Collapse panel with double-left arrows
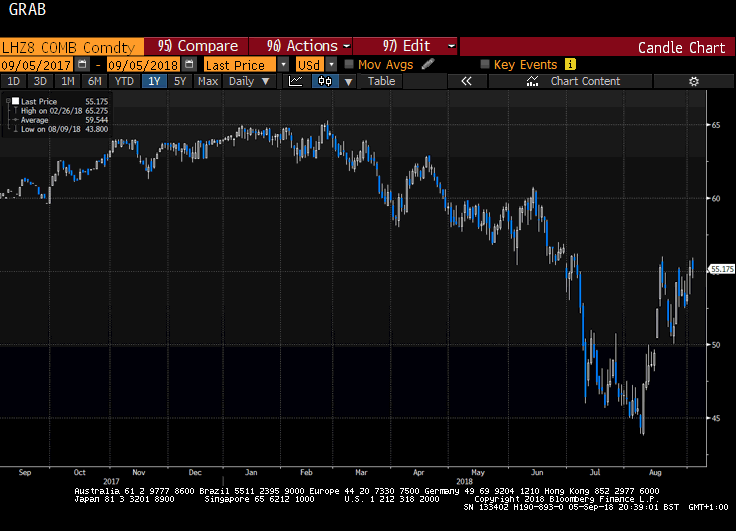The width and height of the screenshot is (736, 531). 466,81
